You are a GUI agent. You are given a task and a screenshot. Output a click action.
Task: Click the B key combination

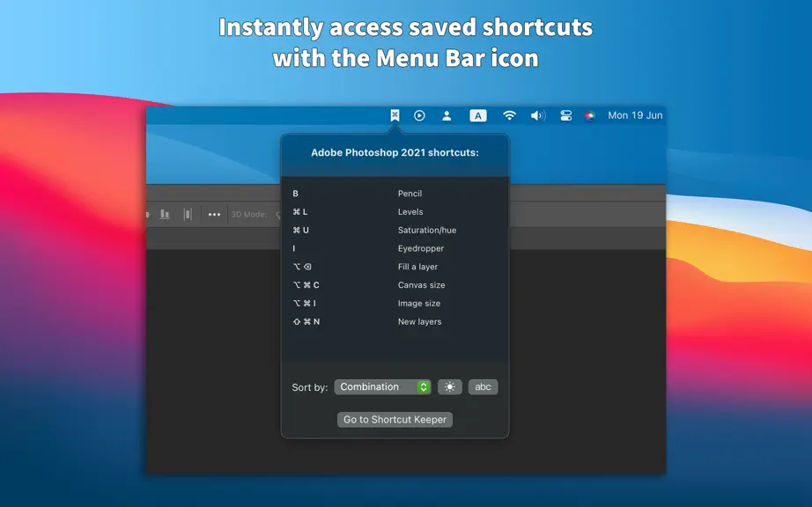(295, 194)
